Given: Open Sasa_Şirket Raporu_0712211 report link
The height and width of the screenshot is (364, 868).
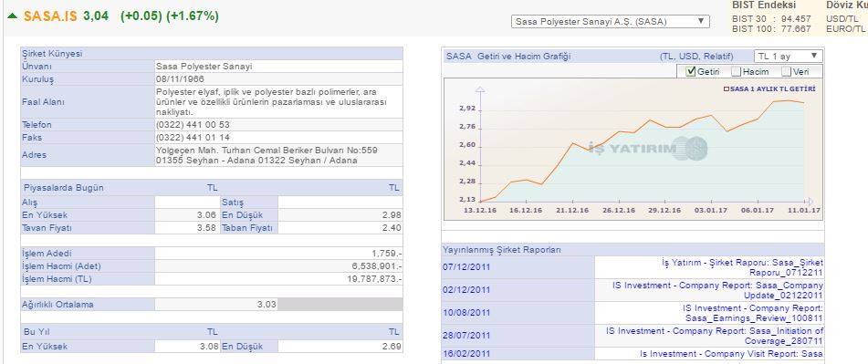Looking at the screenshot, I should click(742, 267).
